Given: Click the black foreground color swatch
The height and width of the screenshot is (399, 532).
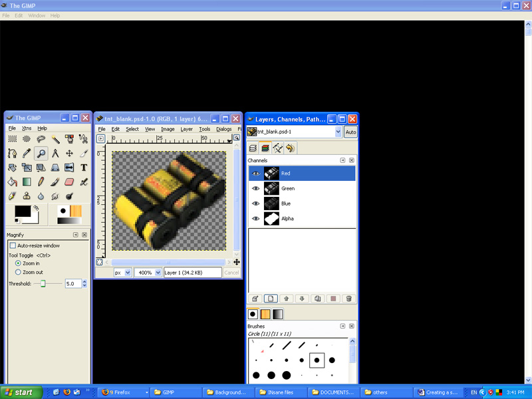Looking at the screenshot, I should pos(23,211).
